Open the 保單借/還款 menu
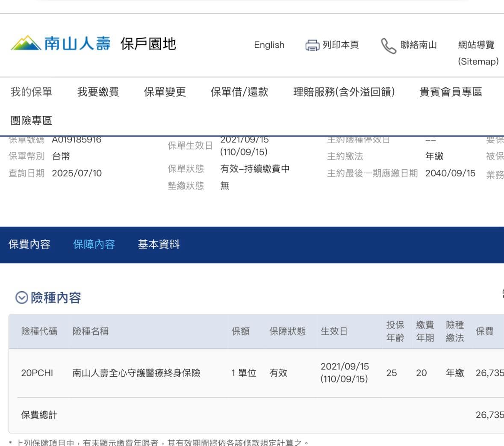 click(x=239, y=92)
